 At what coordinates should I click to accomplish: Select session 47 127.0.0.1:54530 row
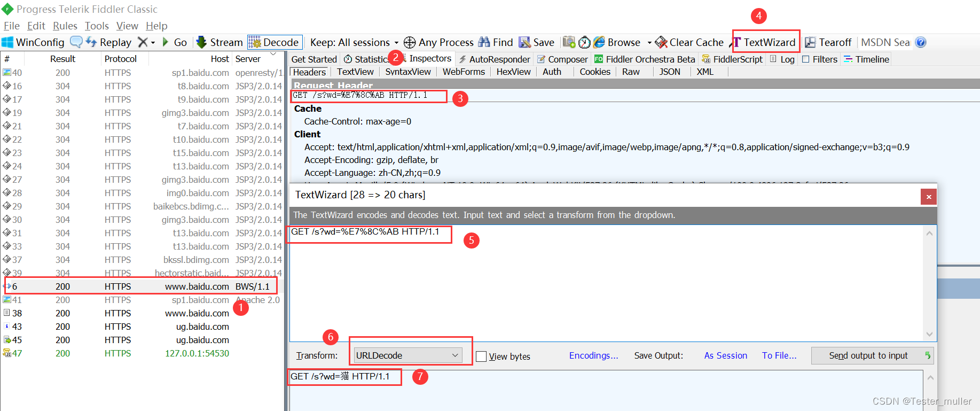pos(142,353)
